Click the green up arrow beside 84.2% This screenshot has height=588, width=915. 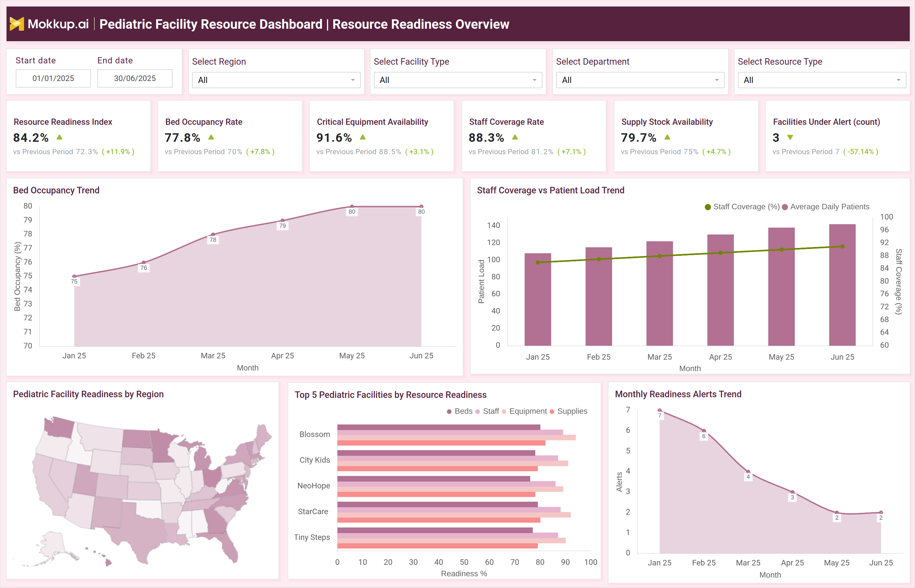coord(59,137)
